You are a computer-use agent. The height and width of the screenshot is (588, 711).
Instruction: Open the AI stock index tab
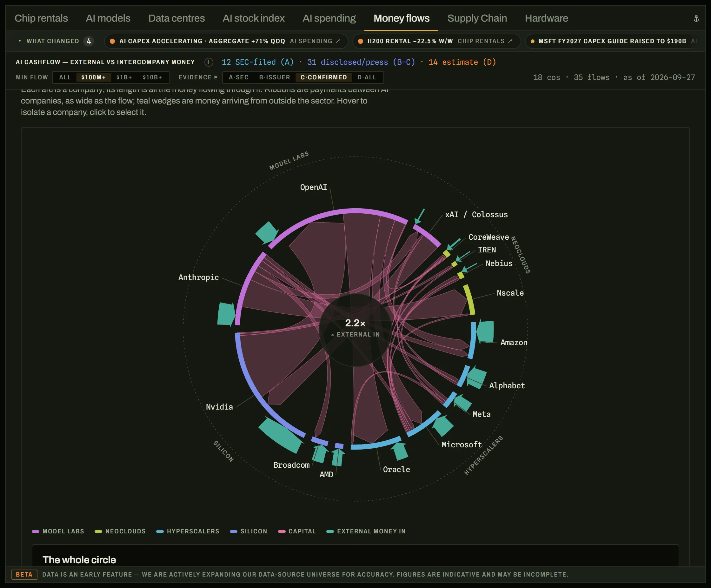point(253,18)
